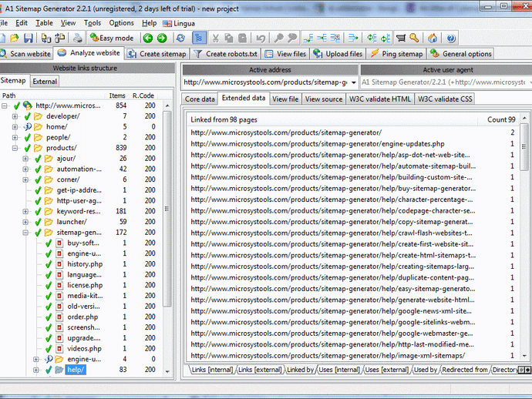Click the home page icon in toolbar
The image size is (532, 399).
433,38
